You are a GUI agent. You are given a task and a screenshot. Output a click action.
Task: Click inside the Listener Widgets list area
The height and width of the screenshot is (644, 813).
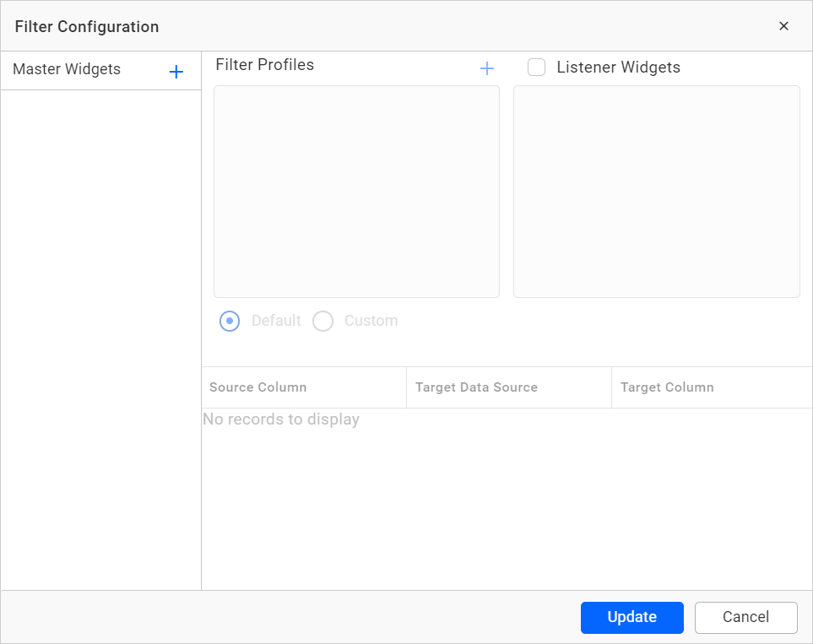coord(657,192)
